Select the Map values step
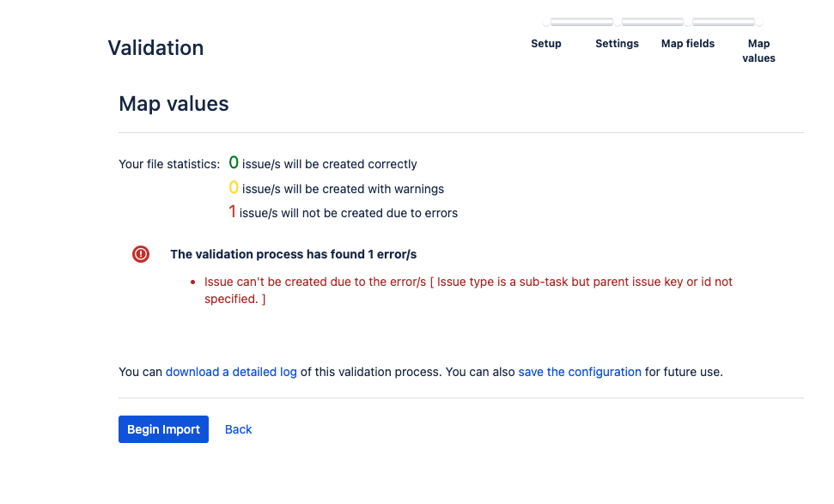This screenshot has width=834, height=504. (x=758, y=50)
